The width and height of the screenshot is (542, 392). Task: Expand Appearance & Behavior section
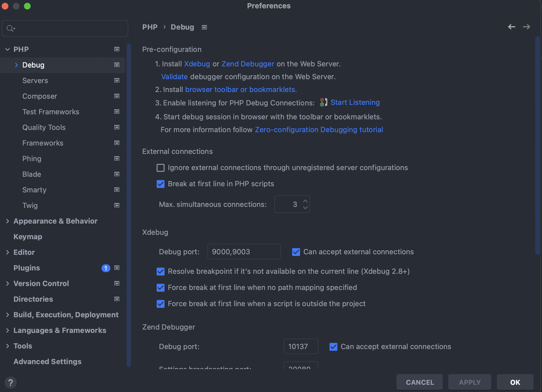click(x=8, y=221)
